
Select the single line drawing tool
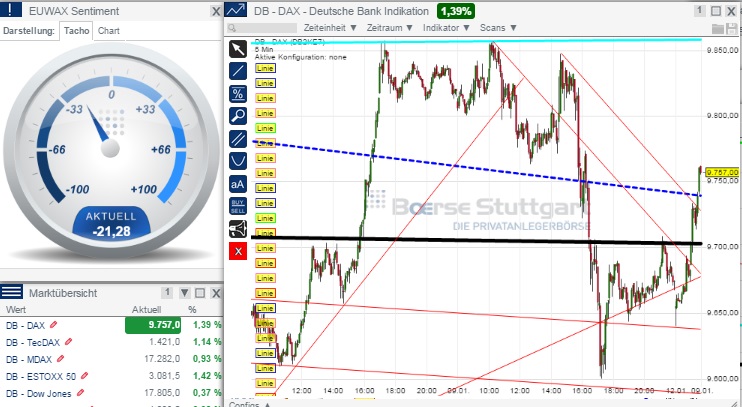point(238,71)
